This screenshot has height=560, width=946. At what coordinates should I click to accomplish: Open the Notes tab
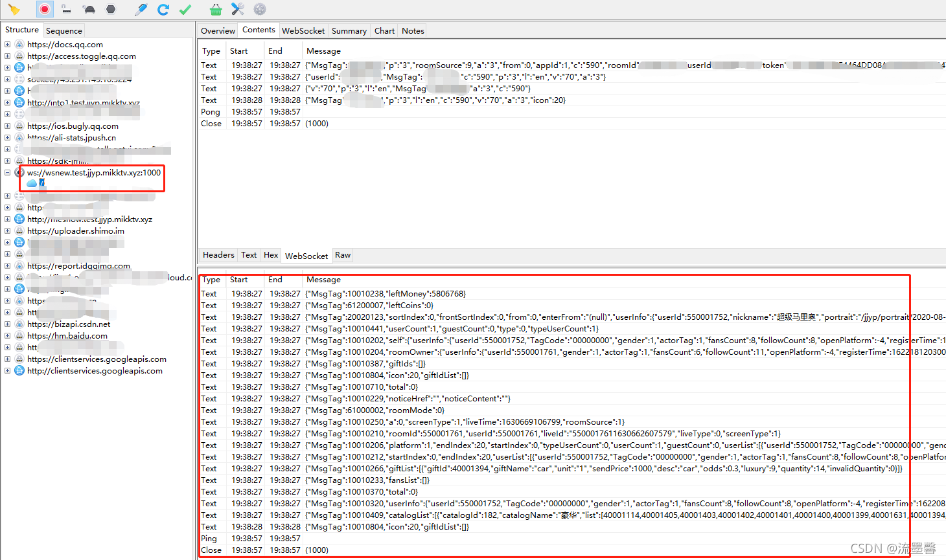(413, 30)
